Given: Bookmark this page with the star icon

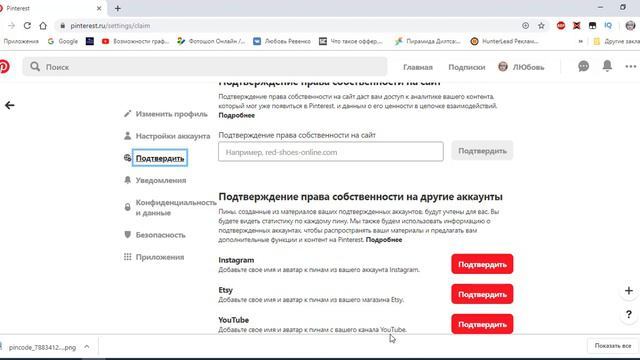Looking at the screenshot, I should 541,26.
